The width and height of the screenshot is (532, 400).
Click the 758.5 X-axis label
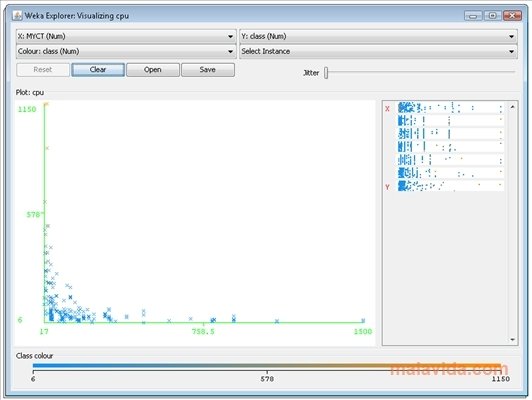click(203, 331)
